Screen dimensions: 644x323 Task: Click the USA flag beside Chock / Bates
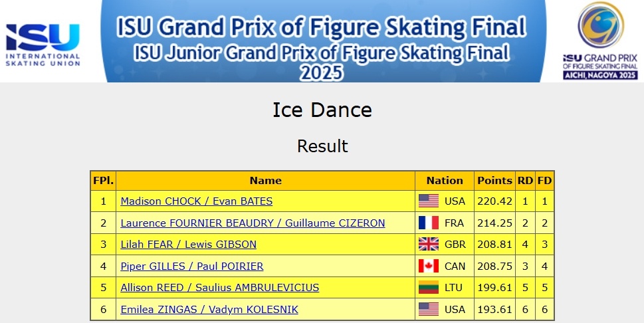(429, 201)
